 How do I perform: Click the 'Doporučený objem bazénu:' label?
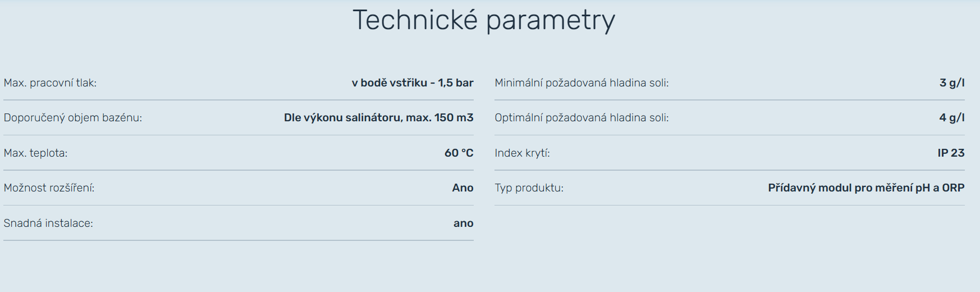coord(73,118)
